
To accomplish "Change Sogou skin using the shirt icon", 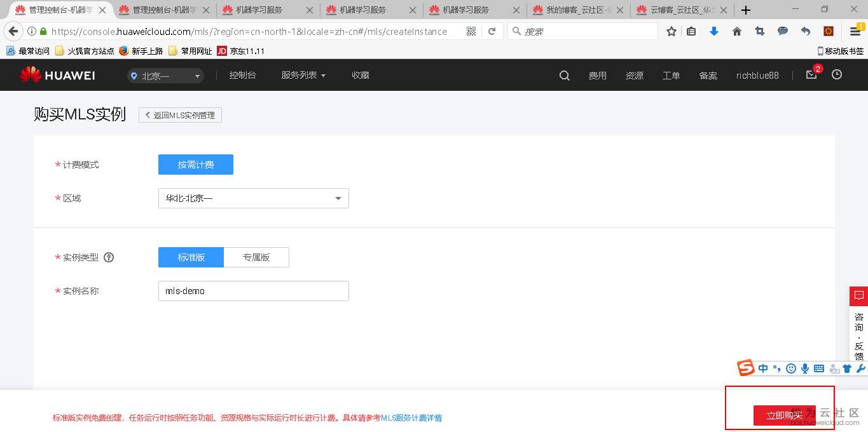I will pos(846,368).
